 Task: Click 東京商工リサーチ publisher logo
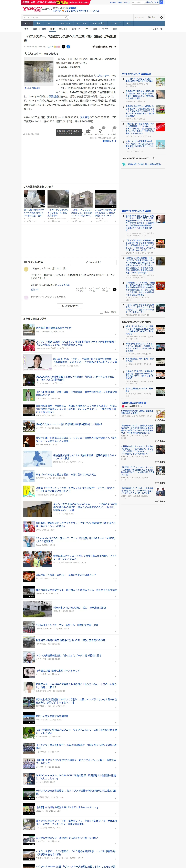click(x=104, y=47)
